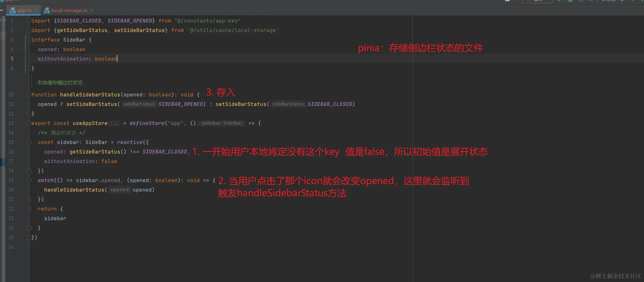Click fold end marker at line 25
The image size is (644, 282).
[29, 237]
